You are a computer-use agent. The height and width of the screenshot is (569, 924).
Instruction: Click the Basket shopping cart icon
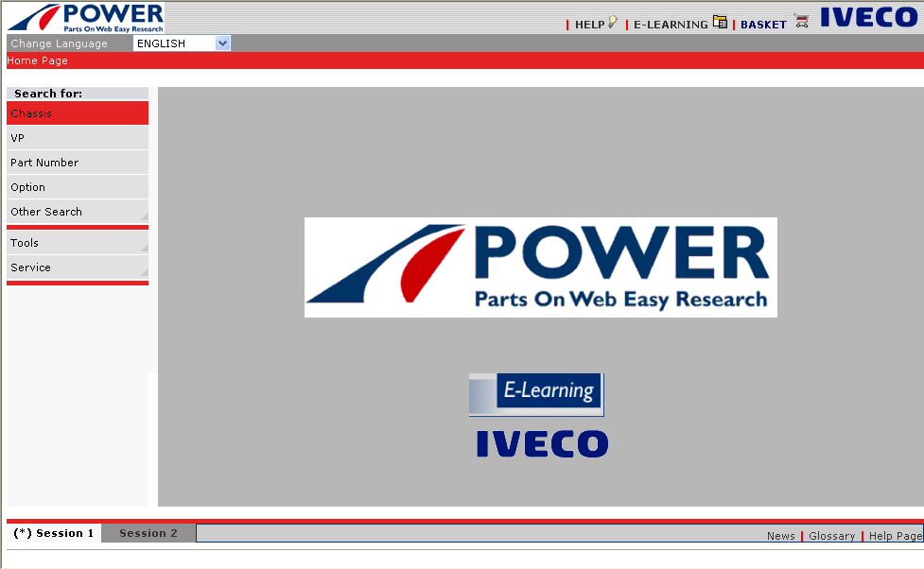point(801,22)
